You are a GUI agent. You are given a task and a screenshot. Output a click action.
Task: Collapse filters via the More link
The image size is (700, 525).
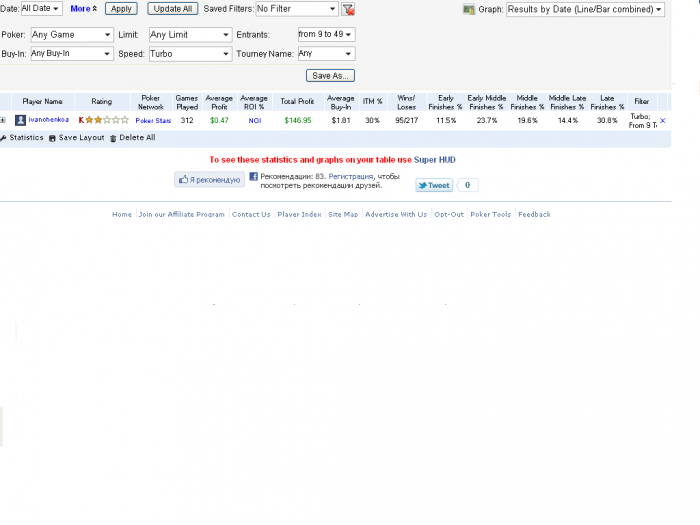(x=83, y=8)
